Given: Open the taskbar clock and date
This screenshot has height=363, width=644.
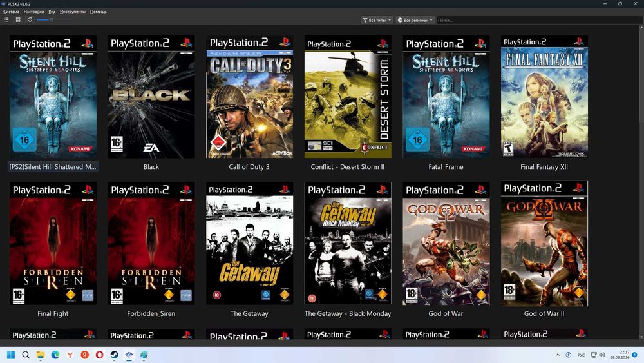Looking at the screenshot, I should click(x=620, y=355).
